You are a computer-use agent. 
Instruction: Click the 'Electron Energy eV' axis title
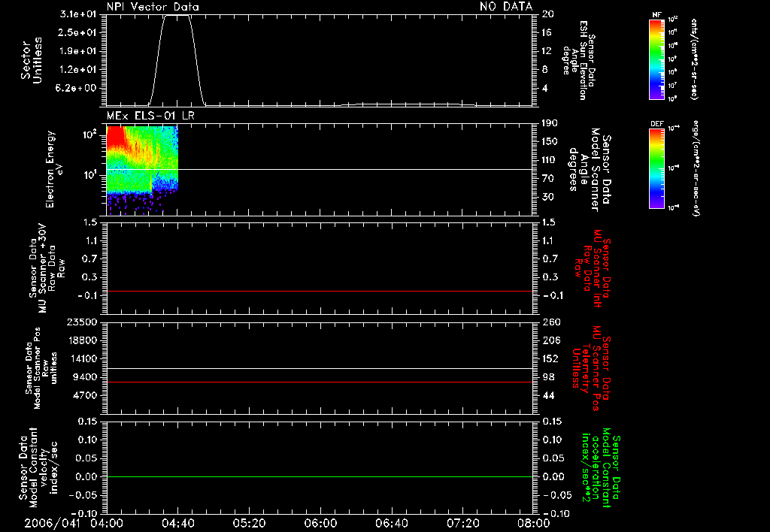(54, 169)
